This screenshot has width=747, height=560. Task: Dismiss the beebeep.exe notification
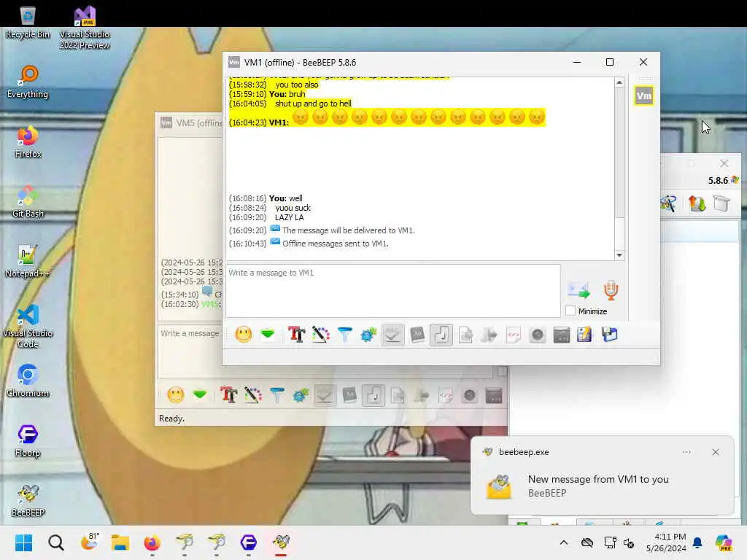(715, 452)
